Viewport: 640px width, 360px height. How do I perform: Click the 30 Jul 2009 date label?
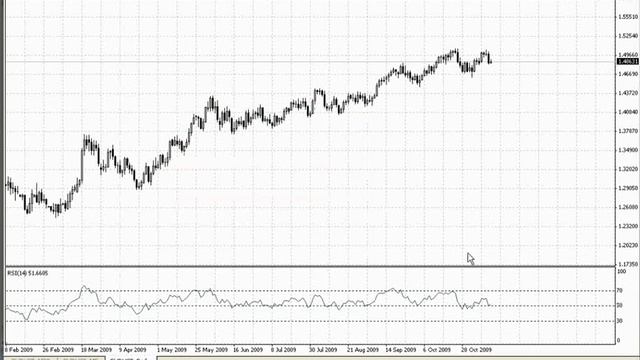tap(323, 350)
